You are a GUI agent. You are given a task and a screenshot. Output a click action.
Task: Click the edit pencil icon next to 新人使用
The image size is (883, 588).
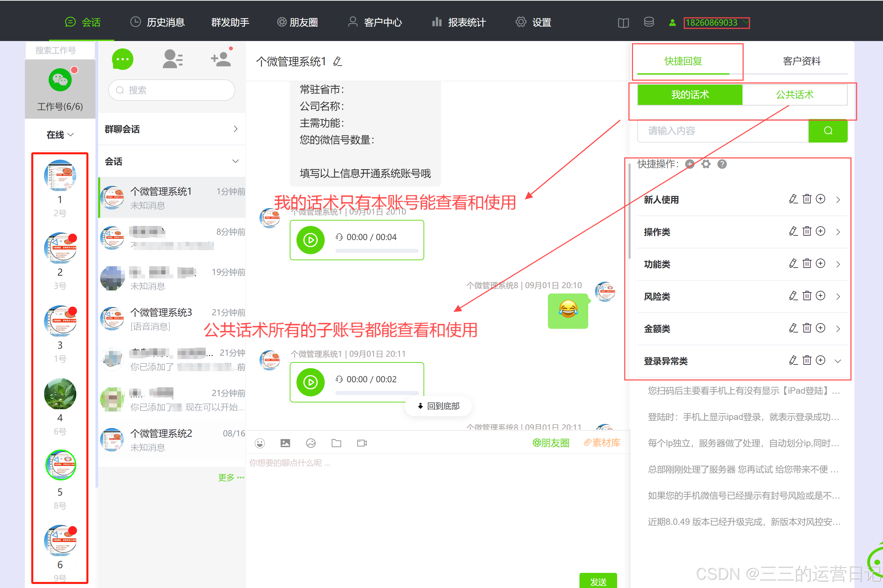793,199
